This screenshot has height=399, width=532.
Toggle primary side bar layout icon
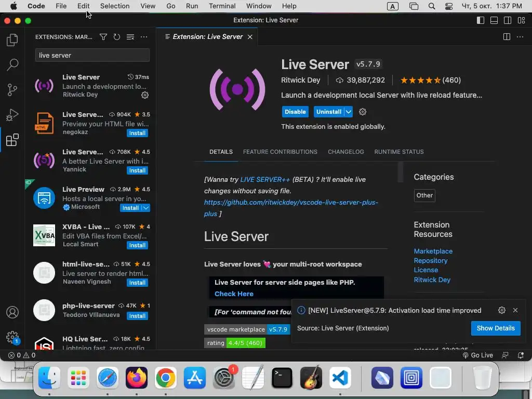pyautogui.click(x=481, y=20)
